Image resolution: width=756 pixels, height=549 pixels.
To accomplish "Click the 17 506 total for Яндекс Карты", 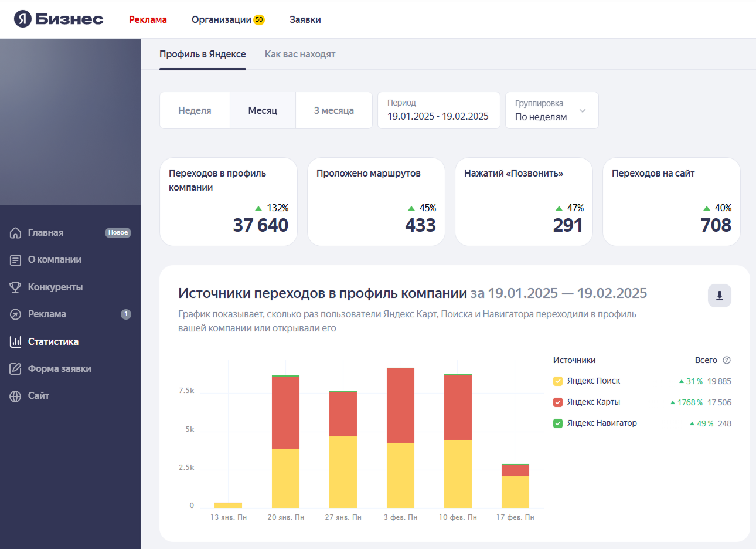I will (719, 402).
